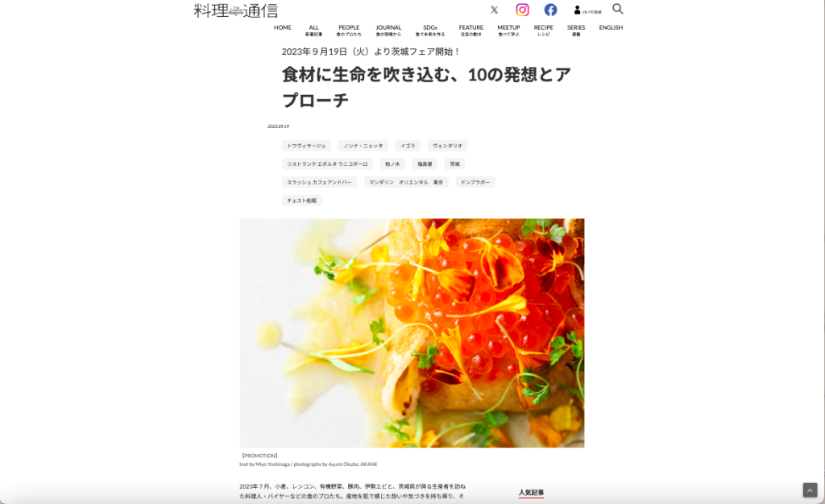
Task: Open the Facebook icon in header
Action: point(550,10)
